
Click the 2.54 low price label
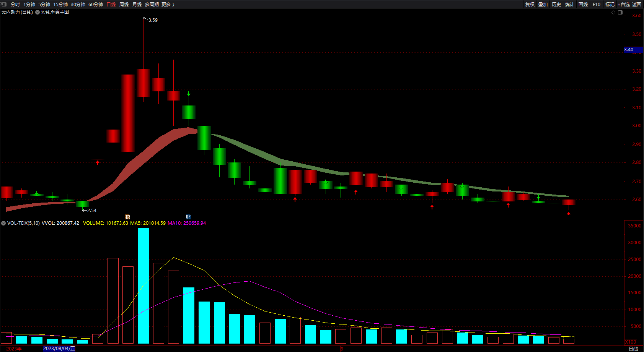coord(92,211)
